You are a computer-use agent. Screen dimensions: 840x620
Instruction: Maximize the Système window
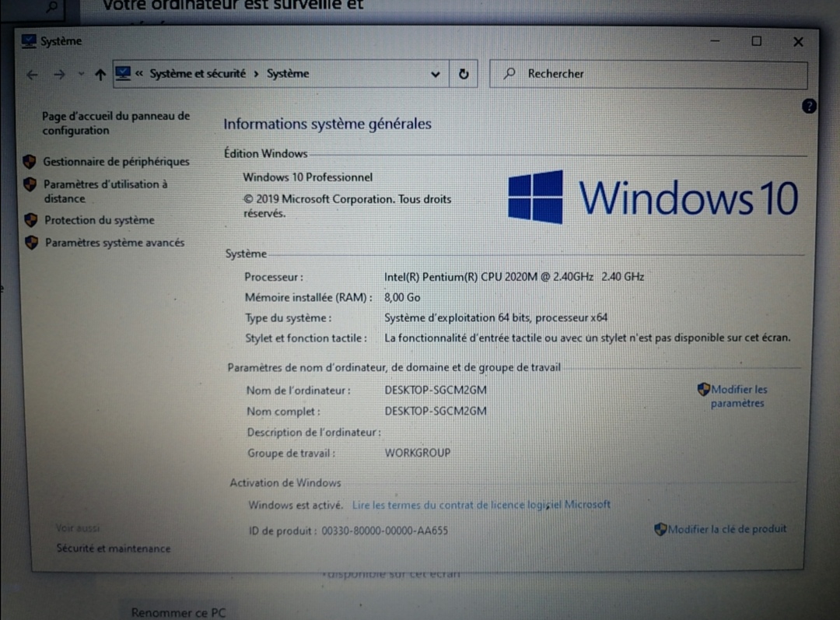(x=757, y=41)
